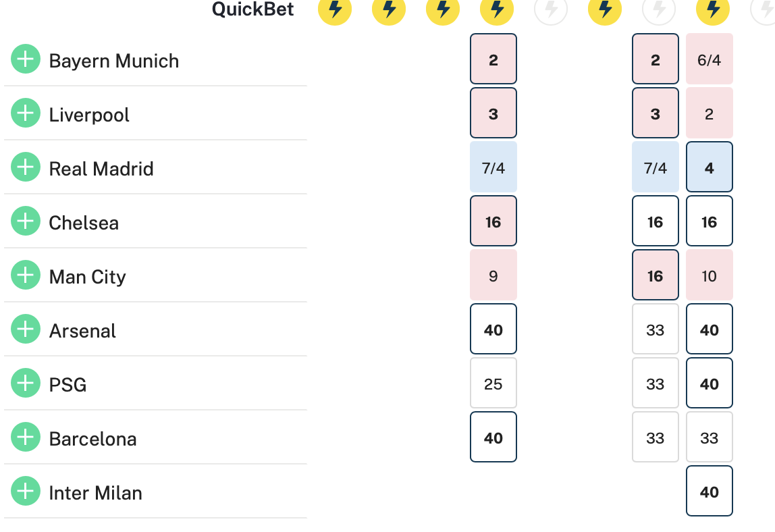Click the plus icon next to Man City
Screen dimensions: 775x532
pos(26,274)
